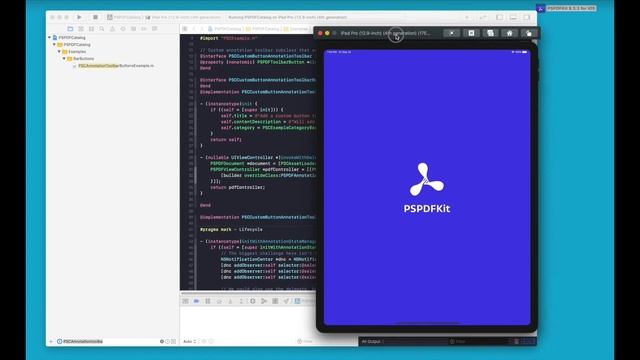This screenshot has width=640, height=360.
Task: Collapse the PSPDFCatalog project root
Action: pyautogui.click(x=49, y=38)
